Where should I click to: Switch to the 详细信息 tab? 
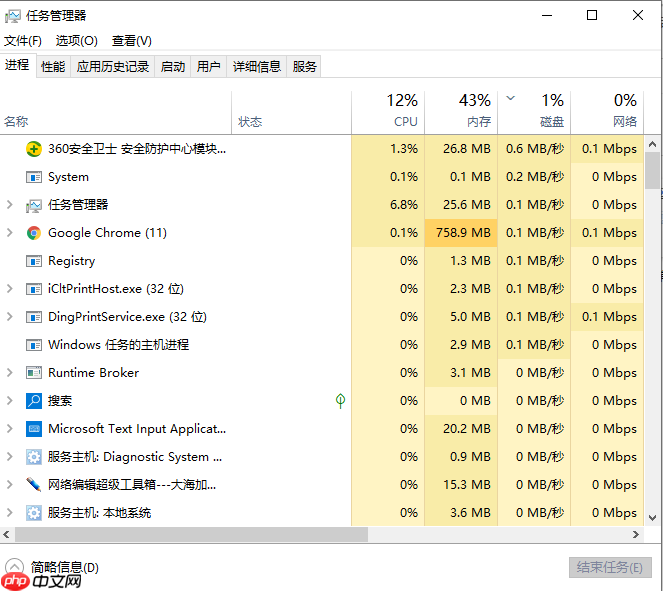coord(257,66)
